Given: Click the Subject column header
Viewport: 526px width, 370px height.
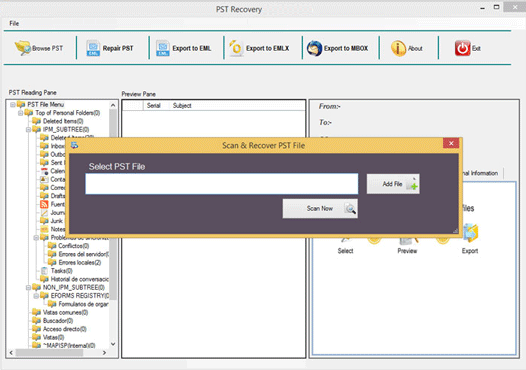Looking at the screenshot, I should (x=182, y=106).
